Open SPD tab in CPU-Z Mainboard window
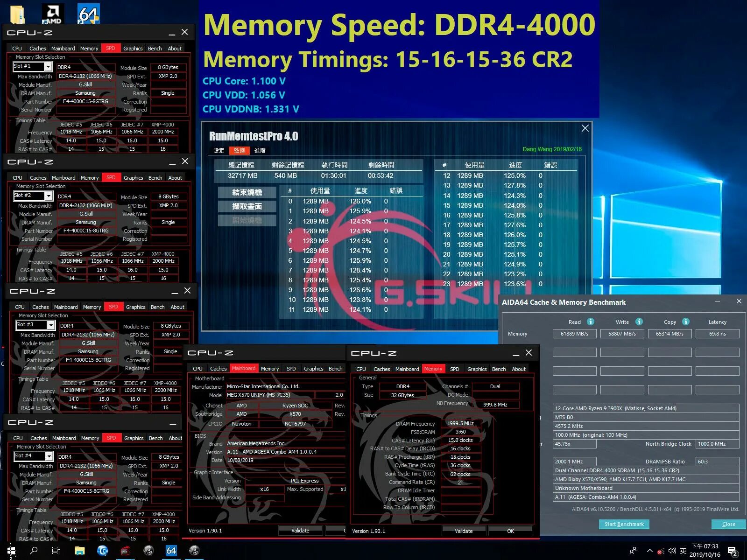This screenshot has width=747, height=560. pos(291,369)
